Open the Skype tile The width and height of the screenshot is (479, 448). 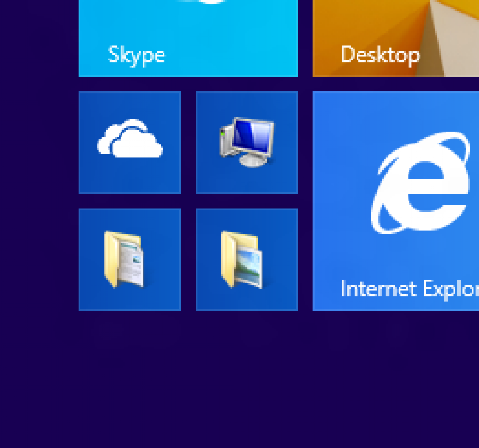tap(188, 38)
